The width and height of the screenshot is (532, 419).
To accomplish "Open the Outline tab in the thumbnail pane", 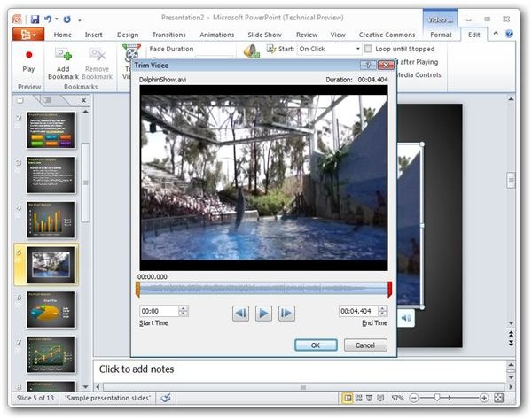I will (48, 100).
